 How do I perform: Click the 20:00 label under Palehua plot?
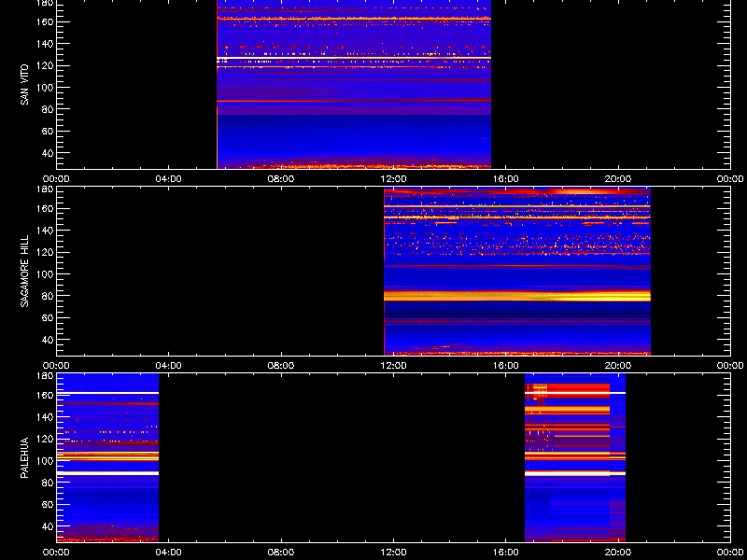click(618, 553)
